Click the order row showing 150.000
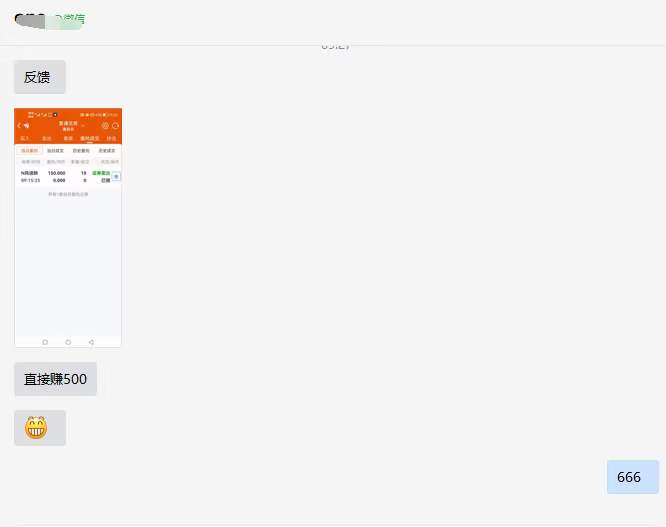The height and width of the screenshot is (527, 666). coord(64,177)
